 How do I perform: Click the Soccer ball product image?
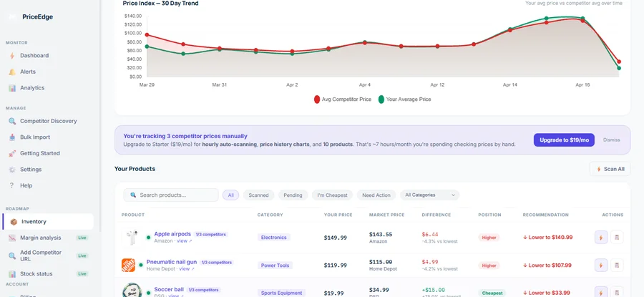click(132, 290)
